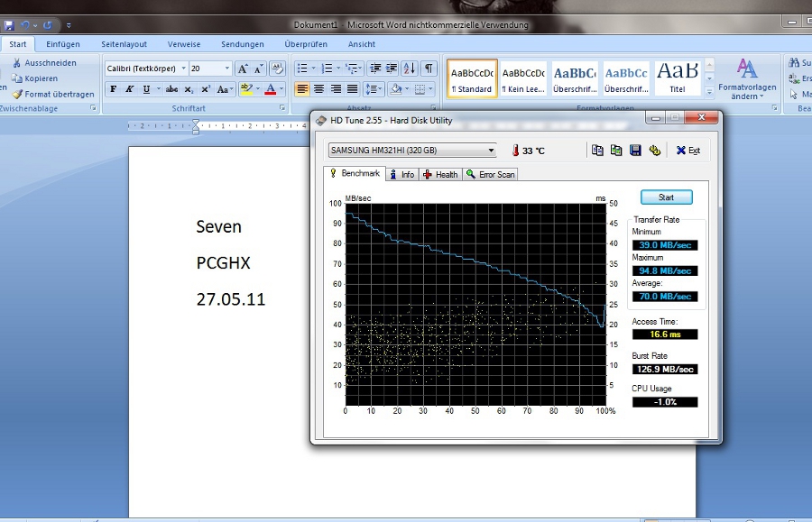Open the Sendungen ribbon tab
812x522 pixels.
pos(243,44)
